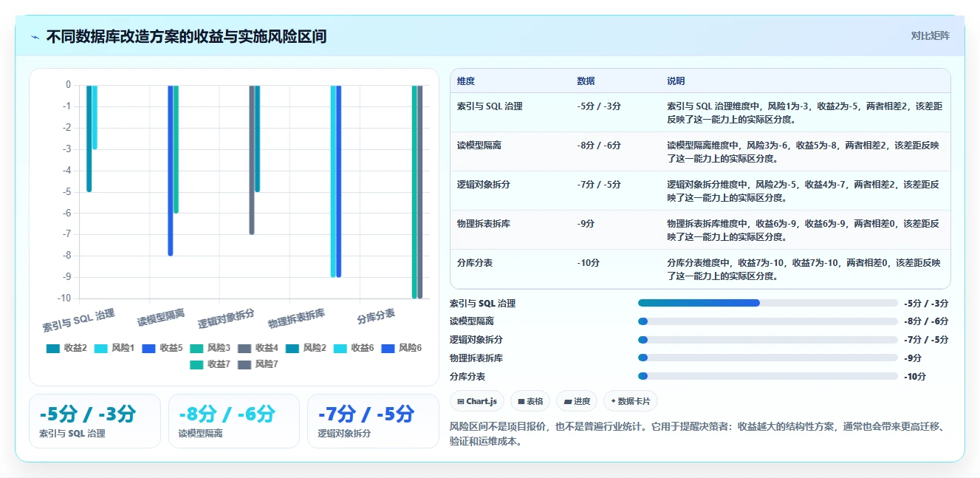
Task: Toggle the 收益5 legend item
Action: [162, 348]
